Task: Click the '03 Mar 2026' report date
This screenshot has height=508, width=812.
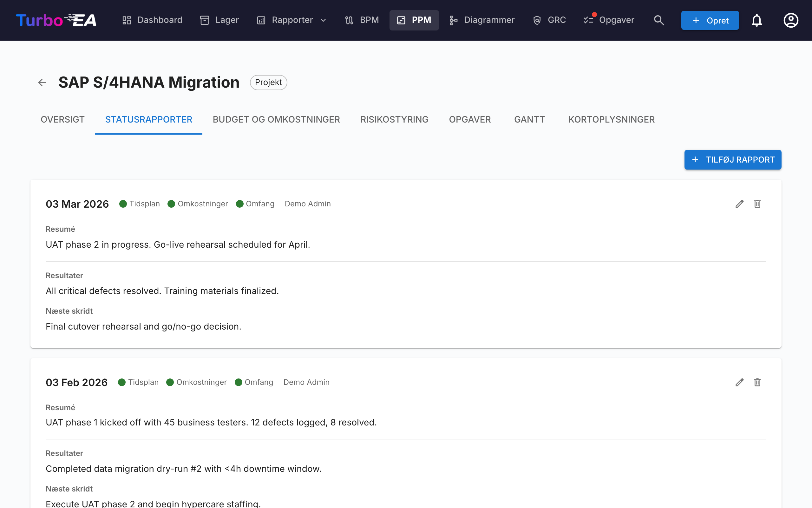Action: [77, 204]
